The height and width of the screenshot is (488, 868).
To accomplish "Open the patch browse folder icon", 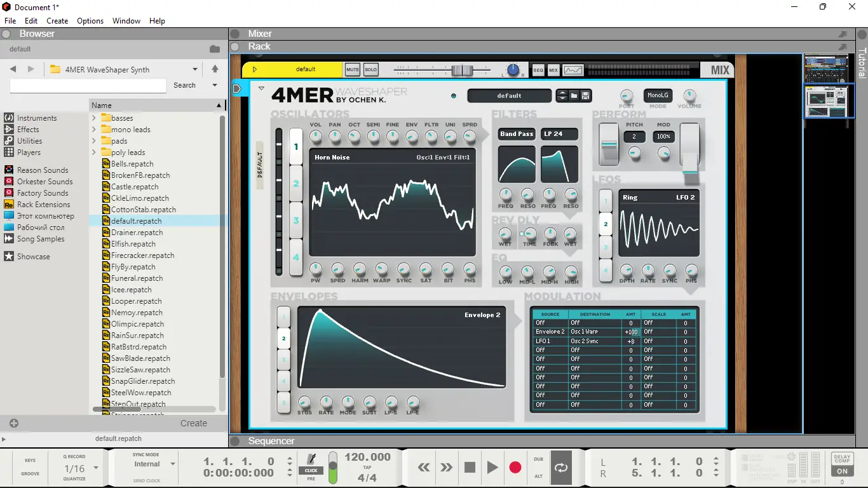I will tap(574, 95).
